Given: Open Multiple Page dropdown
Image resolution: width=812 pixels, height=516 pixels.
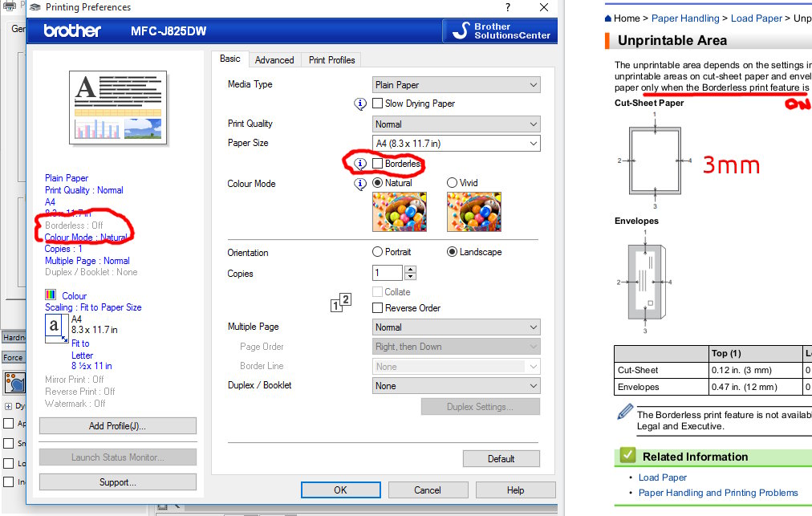Looking at the screenshot, I should point(457,327).
